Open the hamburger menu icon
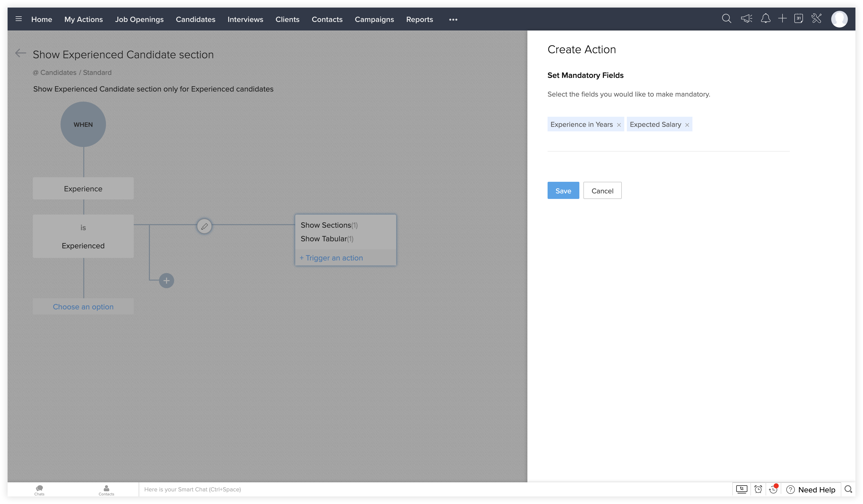Viewport: 863px width, 504px height. tap(19, 19)
